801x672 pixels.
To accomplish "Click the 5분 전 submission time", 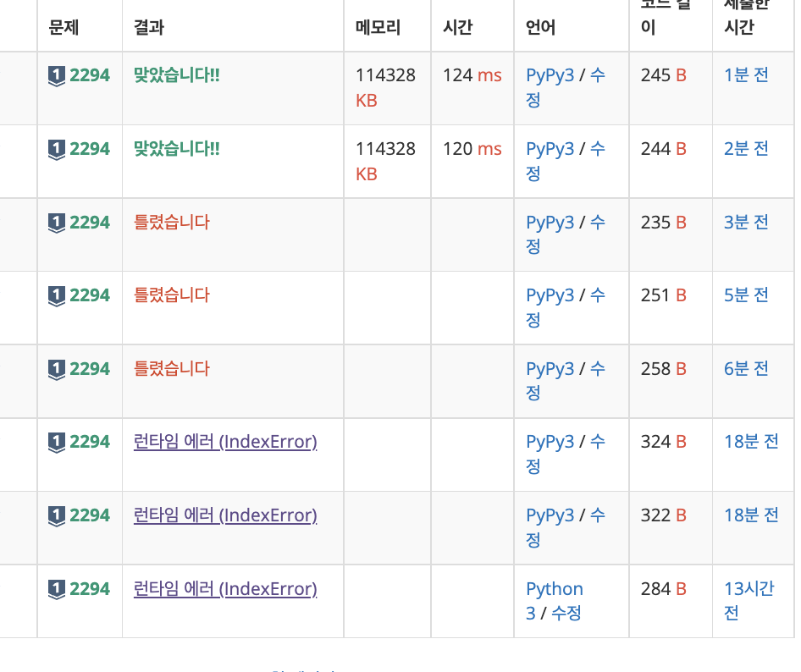I will pyautogui.click(x=746, y=295).
